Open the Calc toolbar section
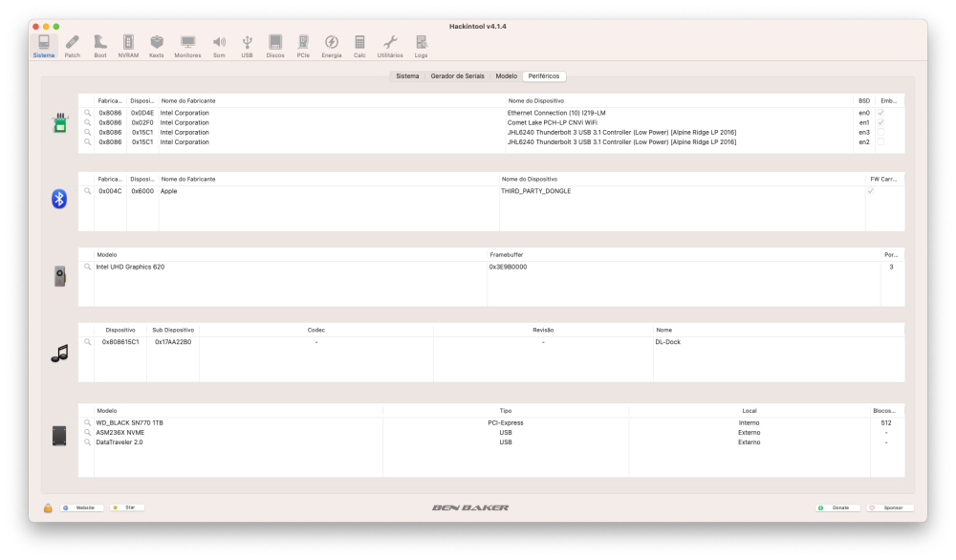This screenshot has width=956, height=560. tap(359, 46)
